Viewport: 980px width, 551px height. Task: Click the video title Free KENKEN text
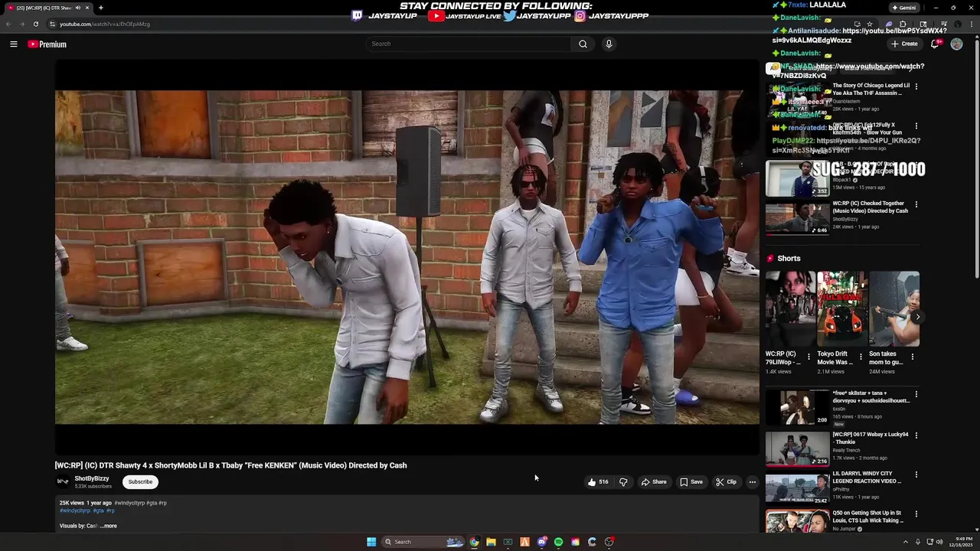pyautogui.click(x=230, y=465)
